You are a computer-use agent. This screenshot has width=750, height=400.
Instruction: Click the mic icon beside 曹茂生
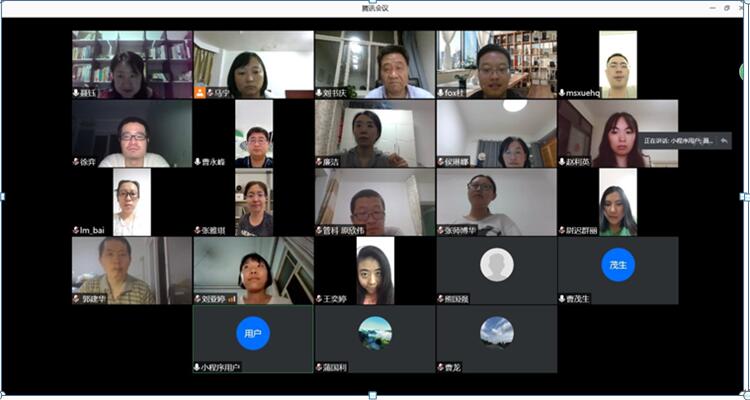563,298
